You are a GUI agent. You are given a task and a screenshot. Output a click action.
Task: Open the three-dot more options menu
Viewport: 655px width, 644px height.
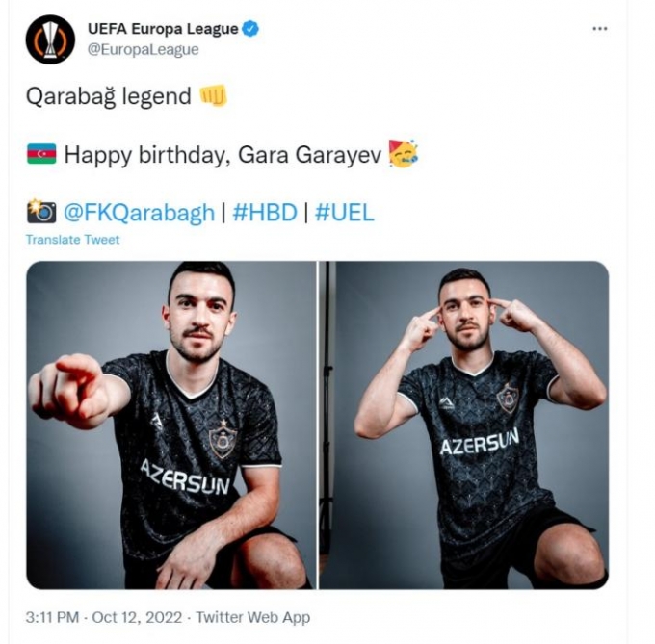pos(600,28)
